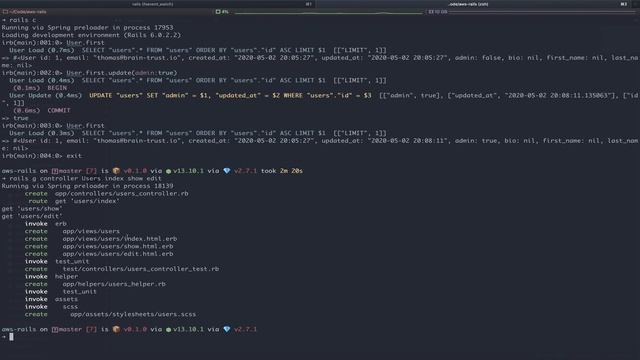Image resolution: width=640 pixels, height=360 pixels.
Task: Click the BEGIN transaction line
Action: [x=40, y=88]
